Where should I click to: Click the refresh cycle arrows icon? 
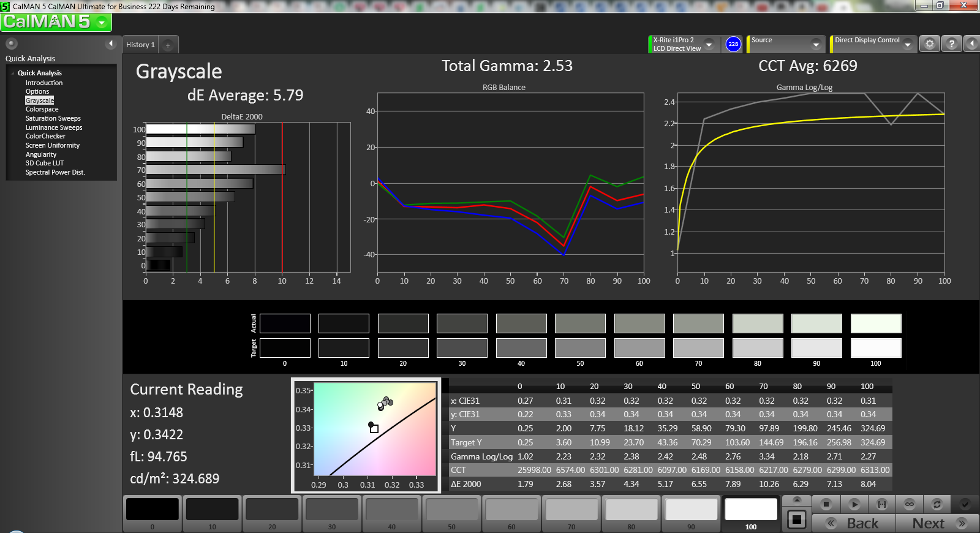[x=937, y=504]
